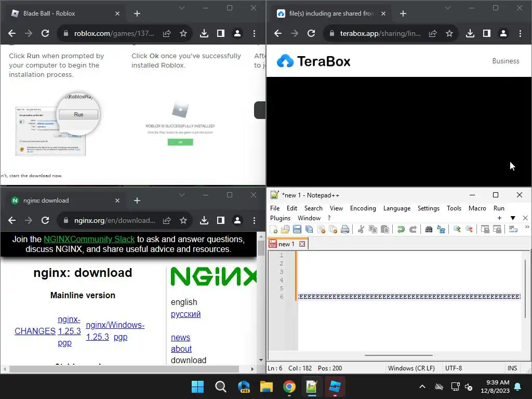The height and width of the screenshot is (399, 532).
Task: Open the File menu in Notepad++
Action: [275, 208]
